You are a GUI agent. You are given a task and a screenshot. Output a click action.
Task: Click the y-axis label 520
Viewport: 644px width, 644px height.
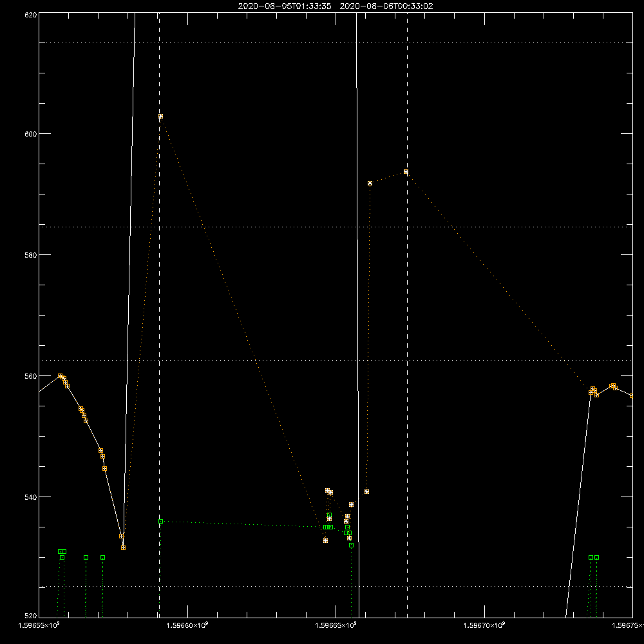31,616
